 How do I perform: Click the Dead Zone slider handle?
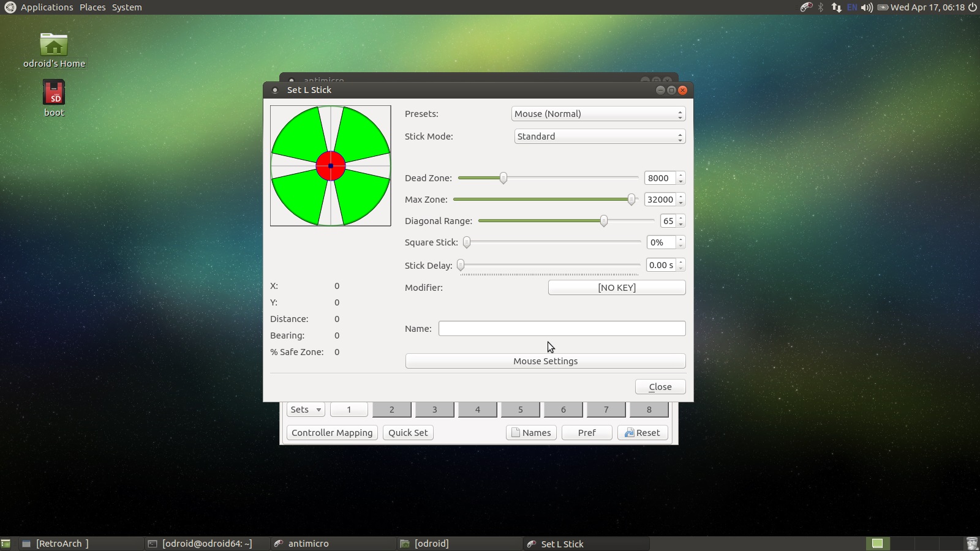503,178
